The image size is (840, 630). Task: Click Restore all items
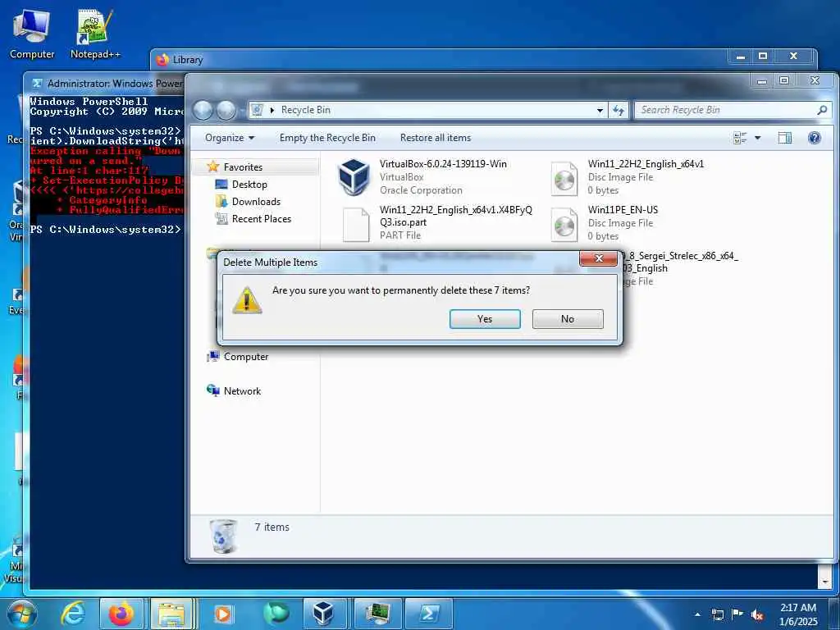coord(436,138)
